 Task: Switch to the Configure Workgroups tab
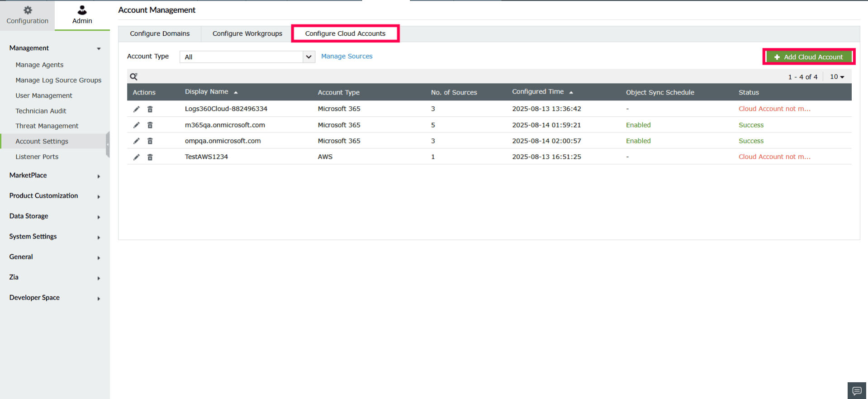(x=247, y=33)
